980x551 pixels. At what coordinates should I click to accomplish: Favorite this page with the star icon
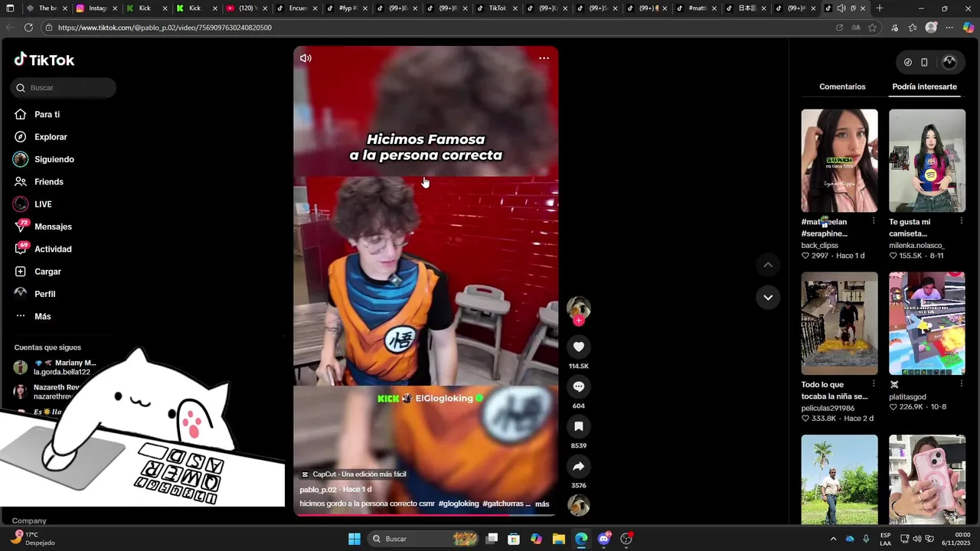(872, 28)
